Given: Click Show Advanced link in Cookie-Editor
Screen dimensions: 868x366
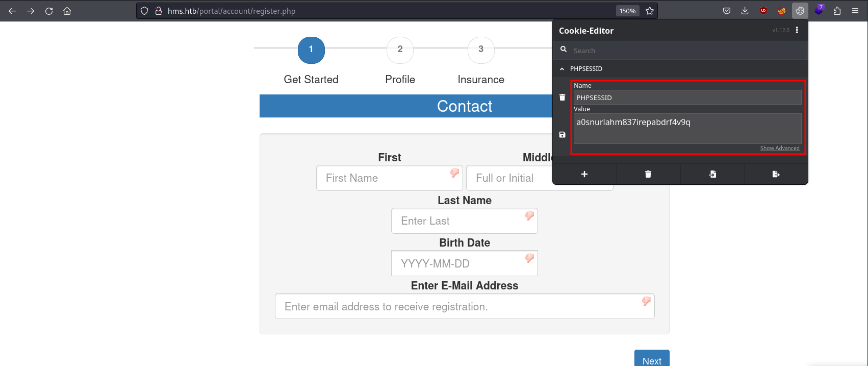Looking at the screenshot, I should click(780, 148).
